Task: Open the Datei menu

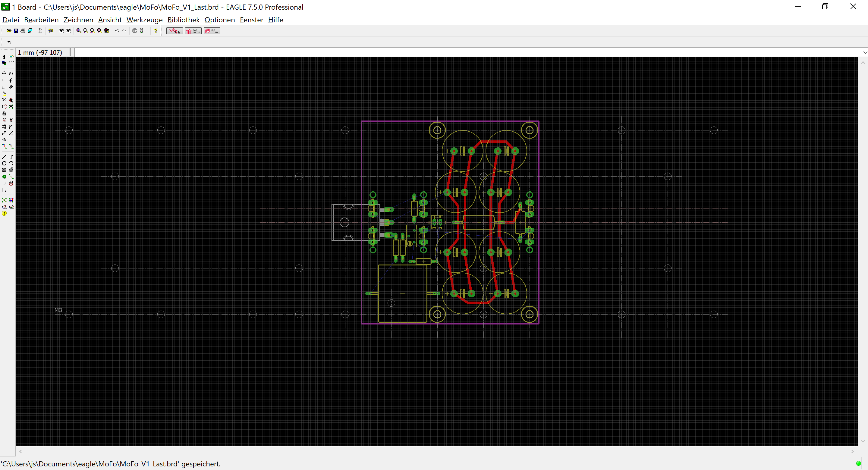Action: pos(11,20)
